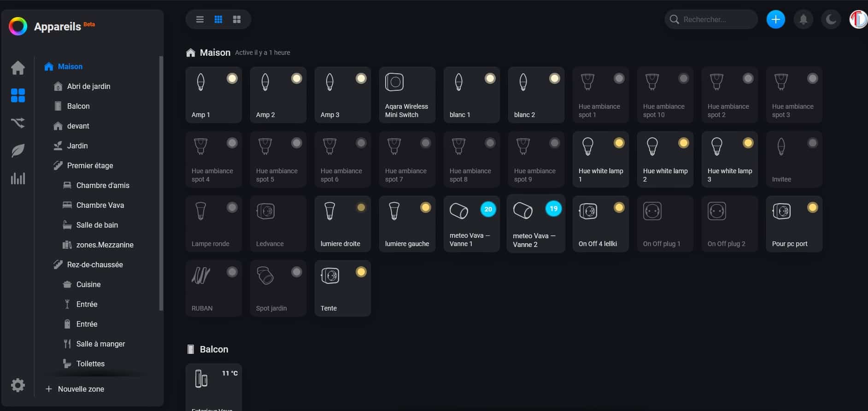Click Nouvelle zone to add a zone

pyautogui.click(x=81, y=389)
